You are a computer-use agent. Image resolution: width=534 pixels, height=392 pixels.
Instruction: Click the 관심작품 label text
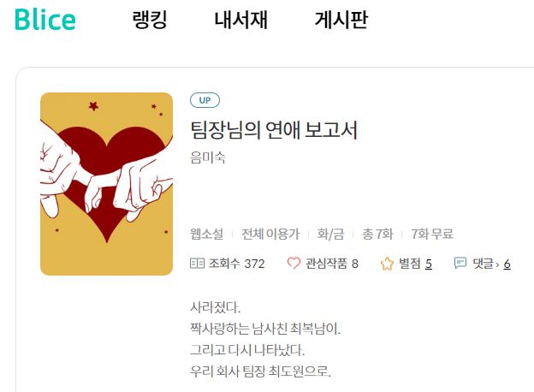tap(326, 264)
